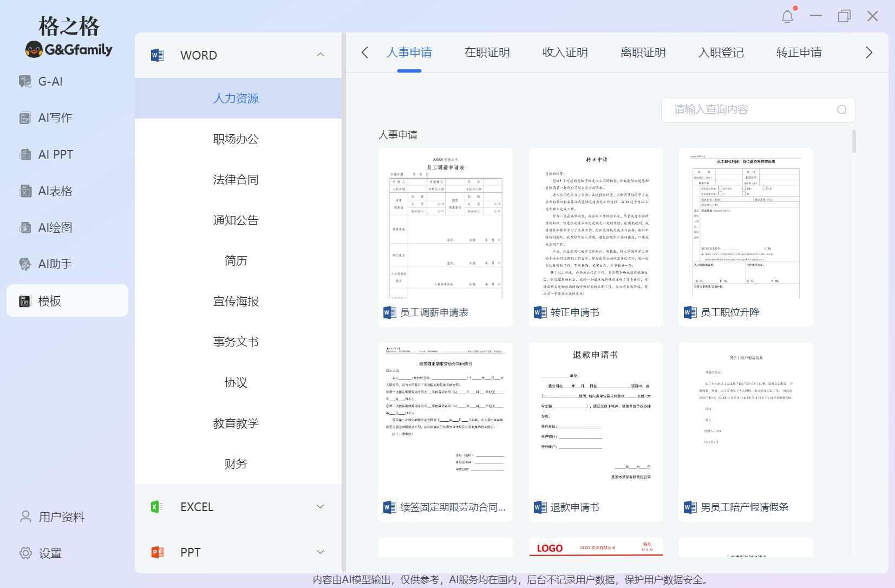Click the right arrow to see more tabs
Viewport: 895px width, 588px height.
point(868,52)
